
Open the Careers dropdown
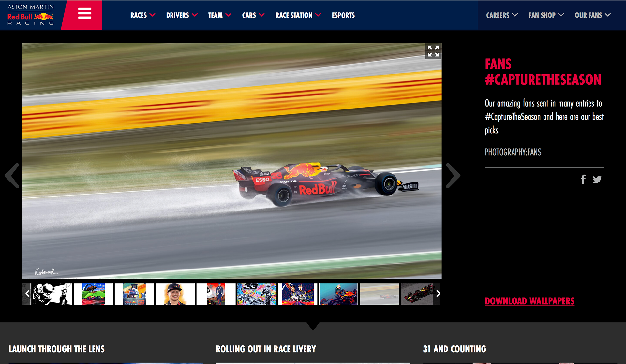[x=502, y=15]
